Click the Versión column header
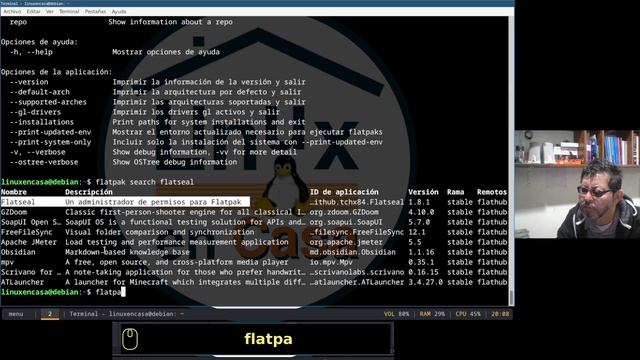The width and height of the screenshot is (640, 360). click(423, 192)
